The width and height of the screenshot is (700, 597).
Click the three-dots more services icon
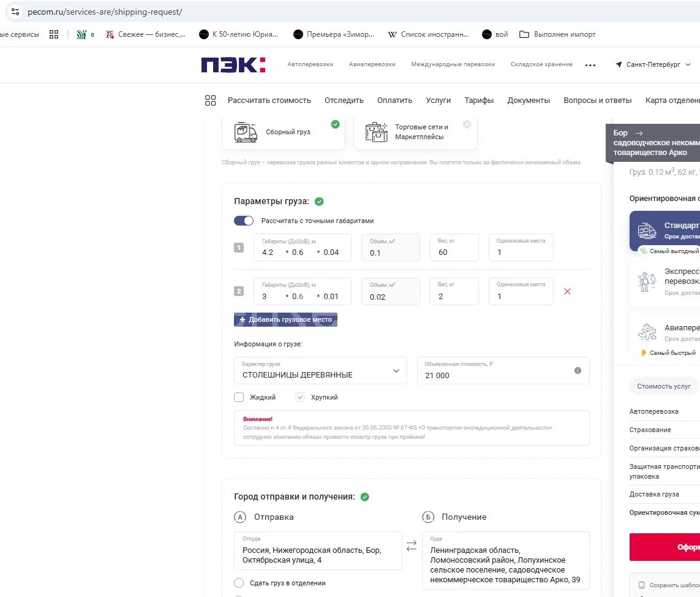click(590, 65)
